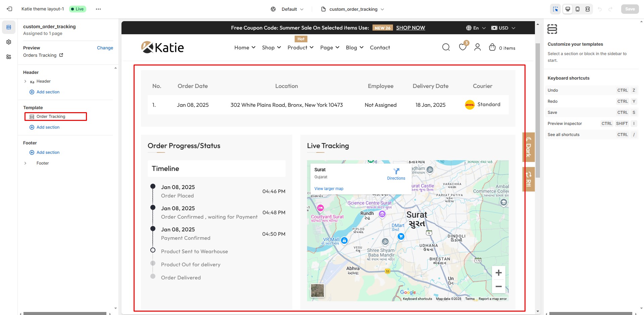The height and width of the screenshot is (315, 644).
Task: Click the storefront search icon
Action: point(446,47)
